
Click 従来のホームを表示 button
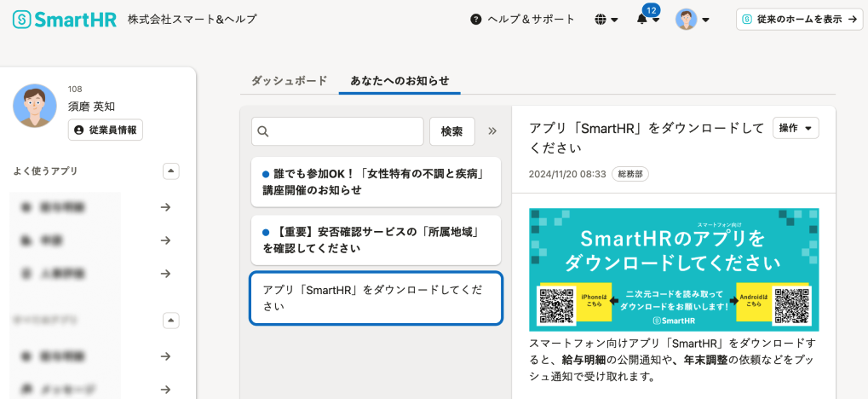(x=799, y=20)
